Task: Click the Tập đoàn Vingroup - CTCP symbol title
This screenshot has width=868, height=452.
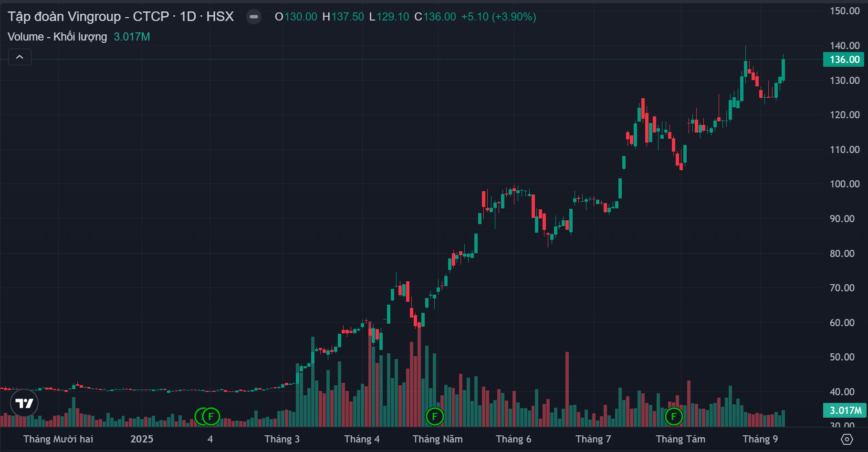Action: click(88, 17)
